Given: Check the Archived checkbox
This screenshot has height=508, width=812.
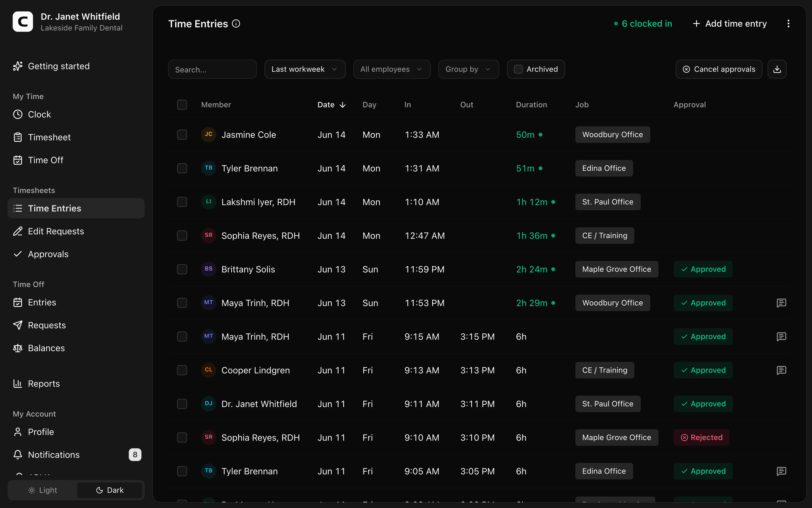Looking at the screenshot, I should 518,69.
